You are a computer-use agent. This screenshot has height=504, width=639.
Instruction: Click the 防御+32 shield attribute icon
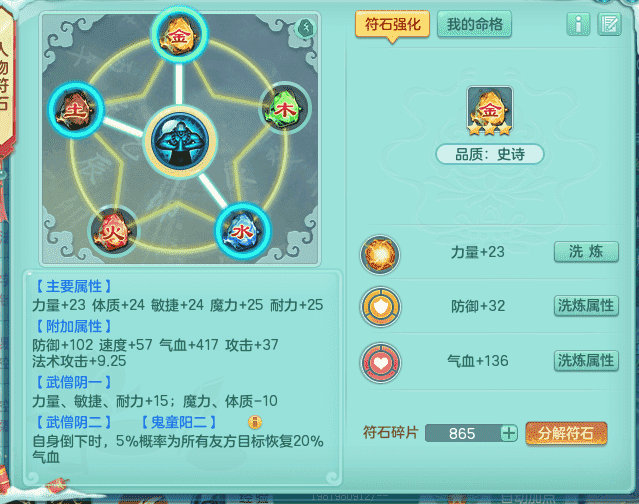[380, 307]
